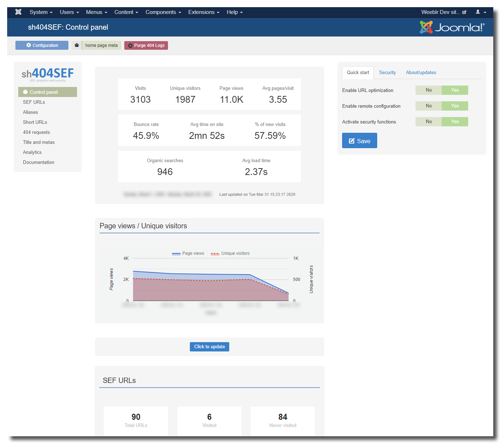The width and height of the screenshot is (504, 447).
Task: Open the home icon beside home page meta
Action: click(x=77, y=45)
